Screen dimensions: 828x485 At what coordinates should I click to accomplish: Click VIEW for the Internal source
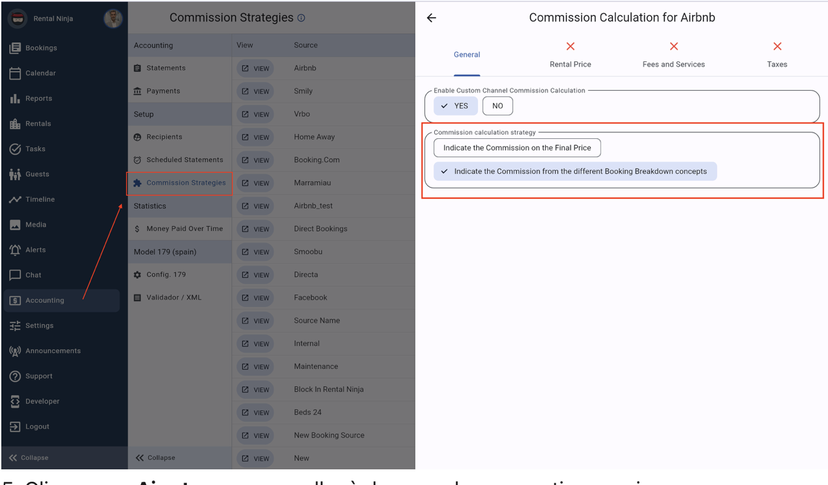(255, 344)
